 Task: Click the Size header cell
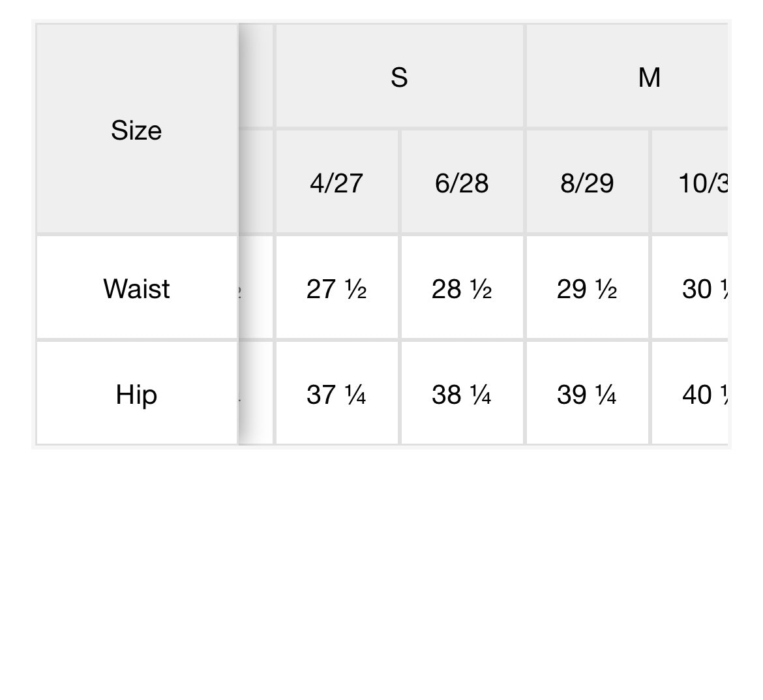[136, 130]
